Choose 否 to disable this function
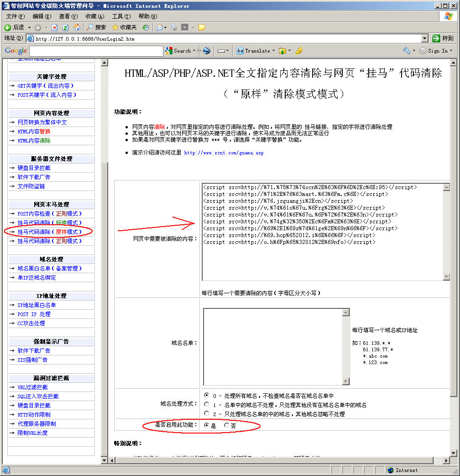 point(226,425)
